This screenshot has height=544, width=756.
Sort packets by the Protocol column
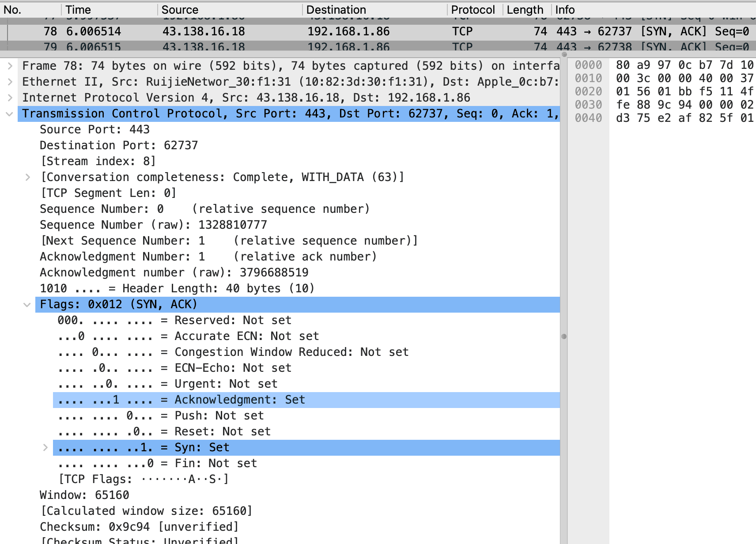pos(475,10)
